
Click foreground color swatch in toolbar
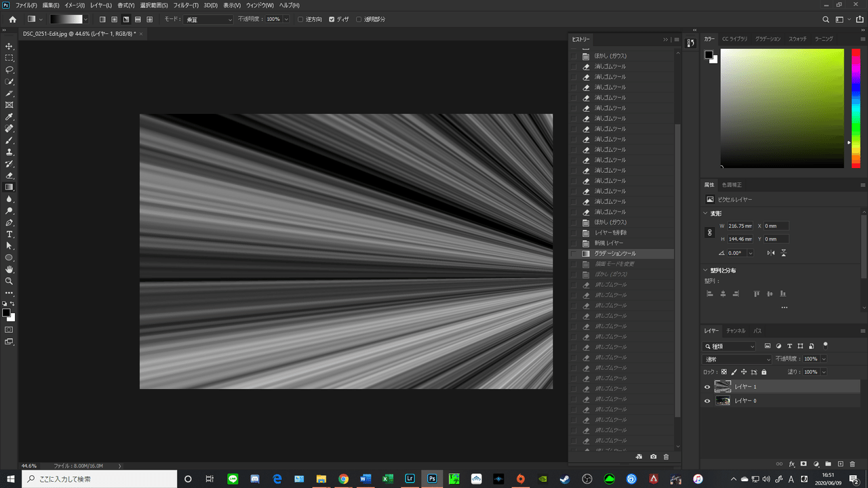(x=6, y=313)
